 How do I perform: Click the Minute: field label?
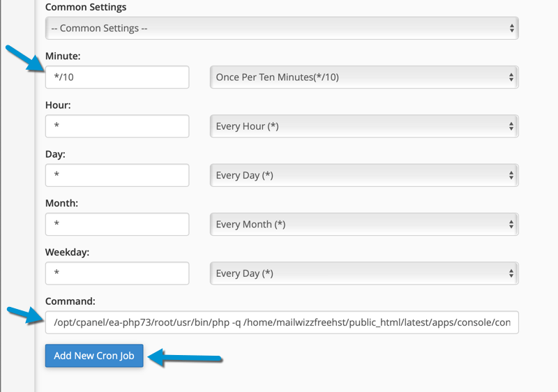click(63, 56)
